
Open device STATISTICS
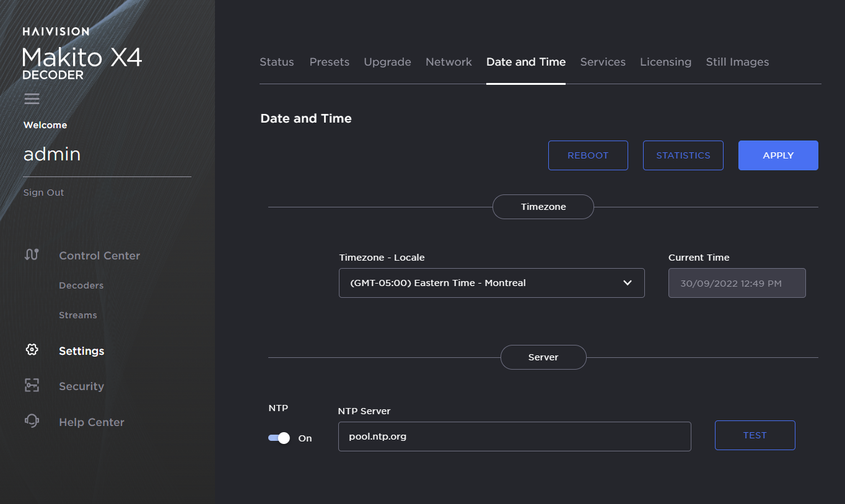coord(683,155)
